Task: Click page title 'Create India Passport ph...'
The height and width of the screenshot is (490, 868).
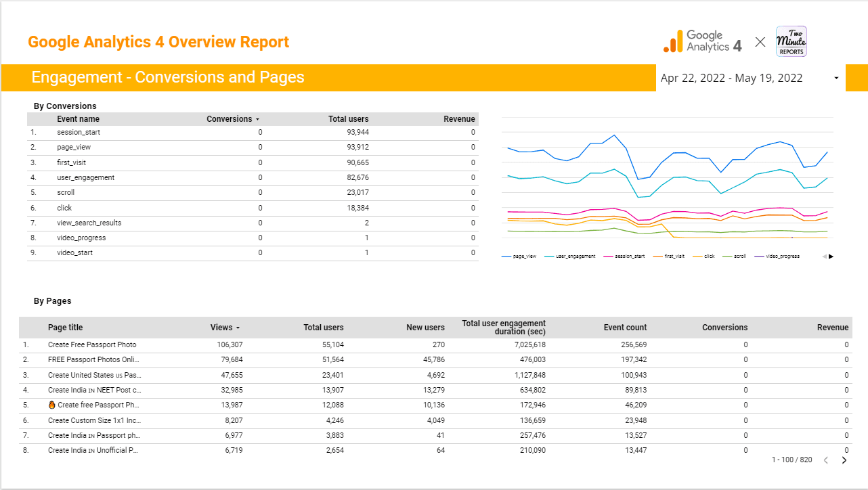Action: tap(95, 435)
